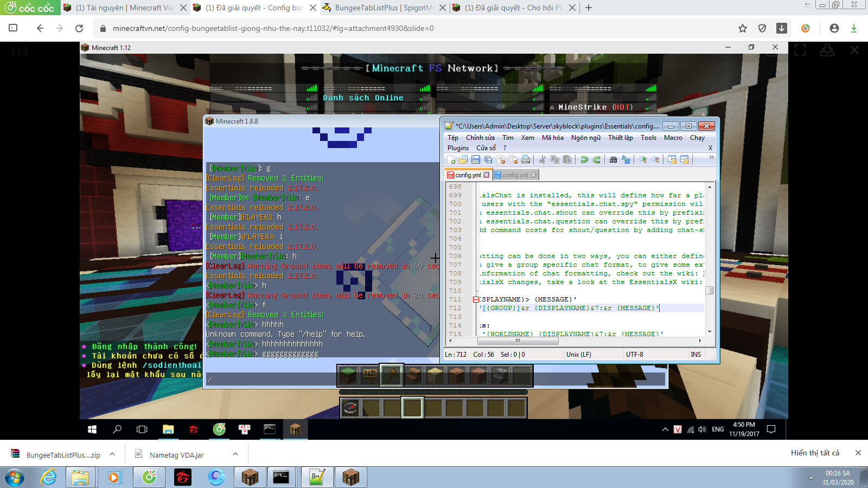
Task: Switch to the BungeeTabListPlus | SpigotMC browser tab
Action: (384, 8)
